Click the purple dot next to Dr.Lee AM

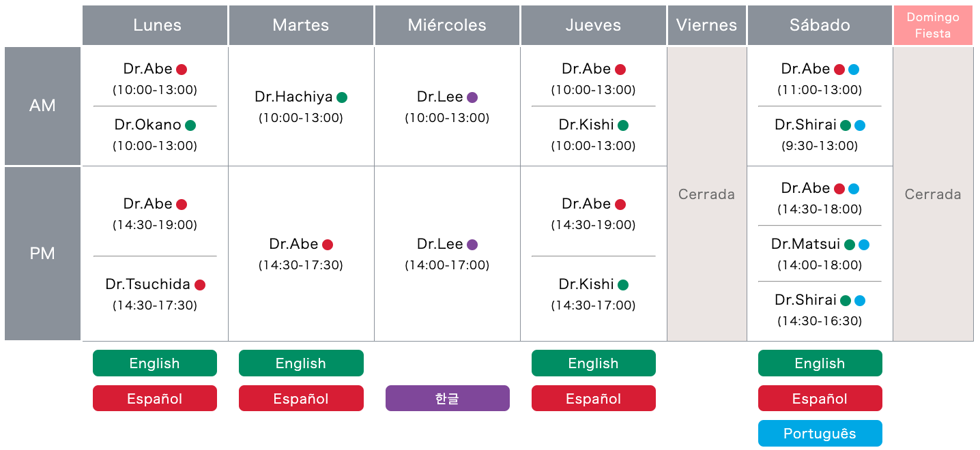472,97
